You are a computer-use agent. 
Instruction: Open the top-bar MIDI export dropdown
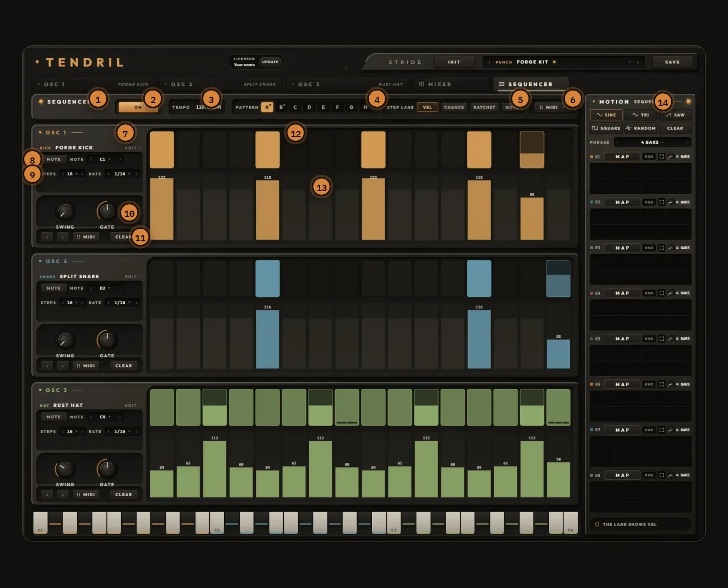[x=552, y=107]
